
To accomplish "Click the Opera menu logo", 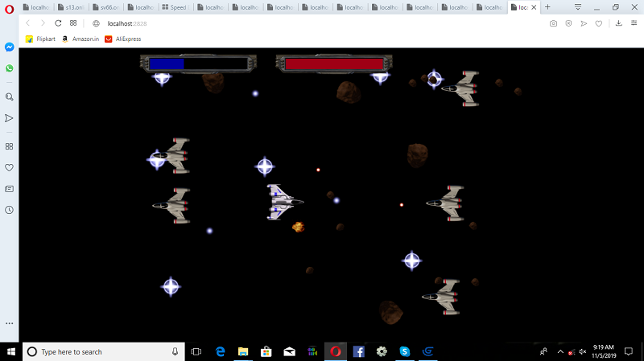I will point(9,9).
